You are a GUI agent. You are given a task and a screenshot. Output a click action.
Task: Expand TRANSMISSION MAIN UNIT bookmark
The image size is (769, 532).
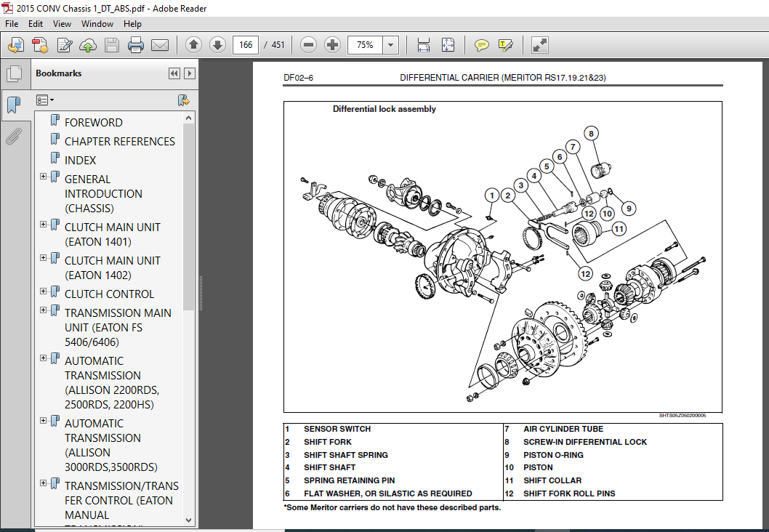(43, 310)
